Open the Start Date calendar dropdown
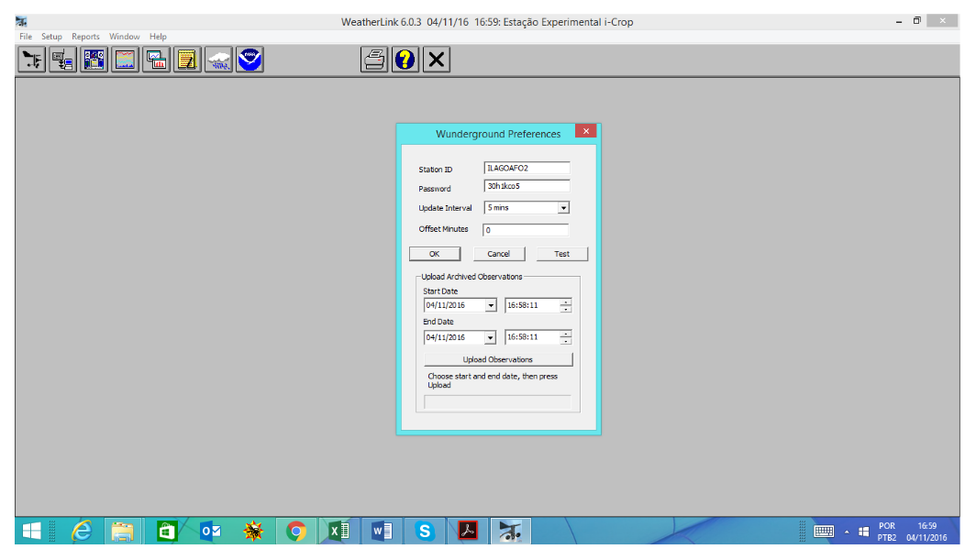Viewport: 976px width, 560px height. coord(491,305)
